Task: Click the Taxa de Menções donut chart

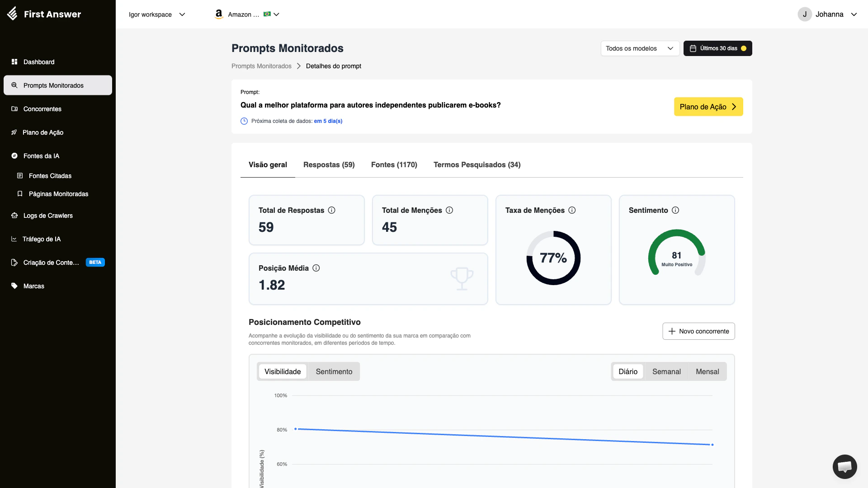Action: click(553, 258)
